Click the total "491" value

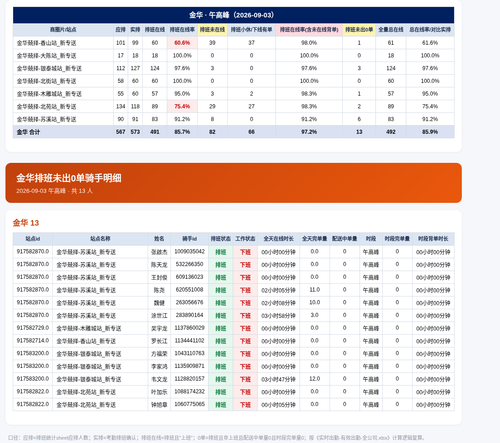pyautogui.click(x=155, y=132)
